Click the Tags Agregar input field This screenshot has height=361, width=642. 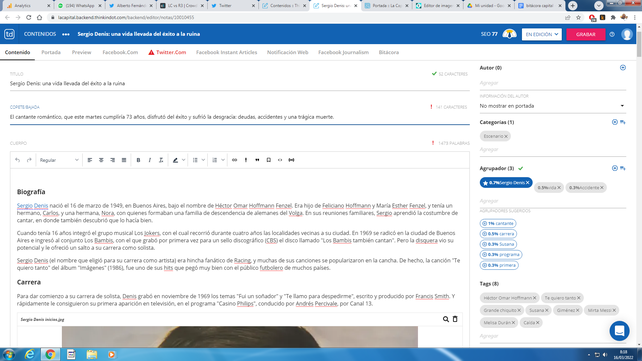(x=552, y=336)
